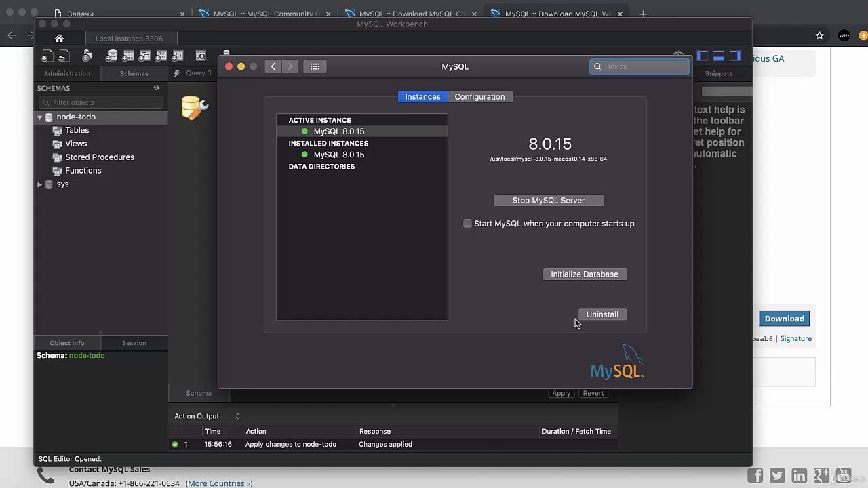Select active instance MySQL 8.0.15
The width and height of the screenshot is (868, 488).
pyautogui.click(x=361, y=131)
